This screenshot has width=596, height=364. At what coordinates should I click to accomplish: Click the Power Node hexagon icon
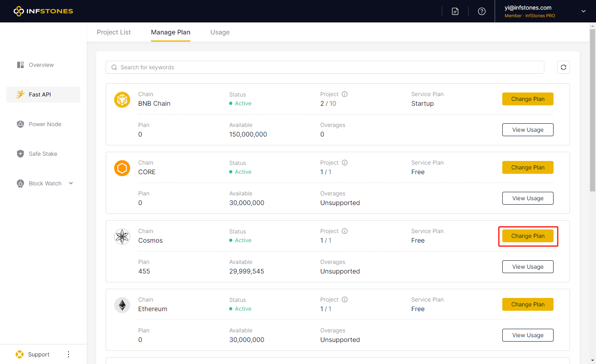pyautogui.click(x=20, y=124)
